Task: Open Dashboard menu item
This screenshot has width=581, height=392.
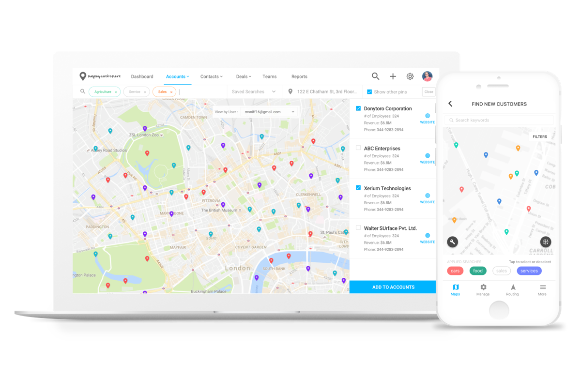Action: (x=142, y=76)
